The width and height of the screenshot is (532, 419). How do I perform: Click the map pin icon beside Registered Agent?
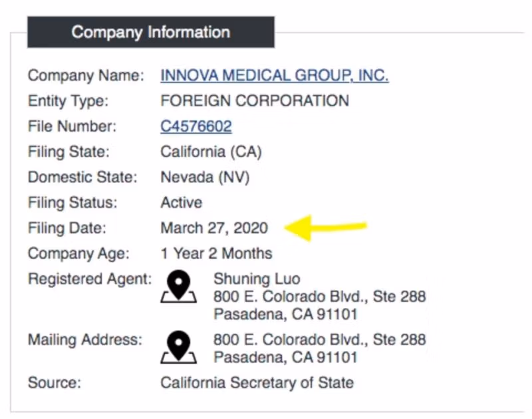(178, 287)
